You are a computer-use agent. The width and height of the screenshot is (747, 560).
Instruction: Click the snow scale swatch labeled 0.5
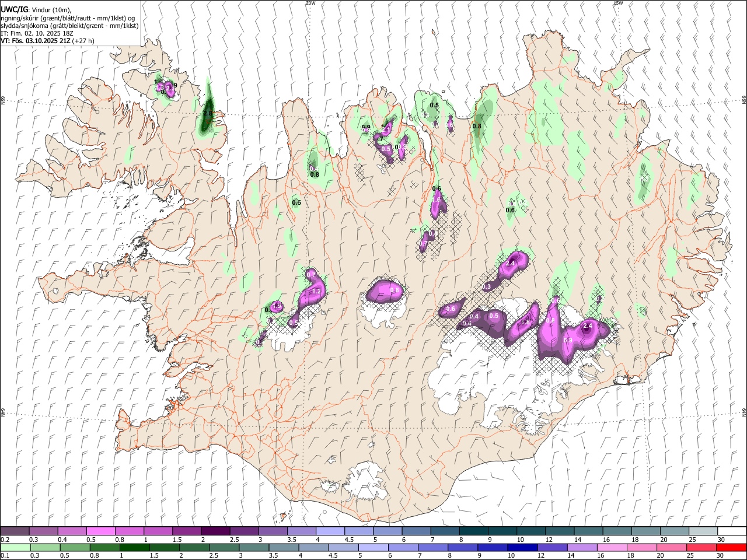coord(100,531)
